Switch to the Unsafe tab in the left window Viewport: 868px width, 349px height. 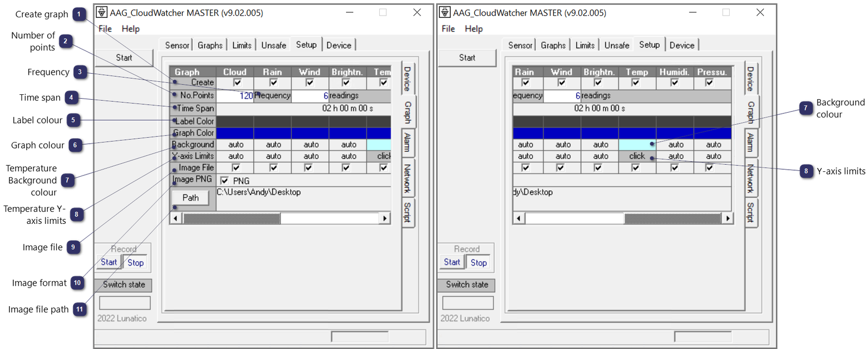pos(273,46)
